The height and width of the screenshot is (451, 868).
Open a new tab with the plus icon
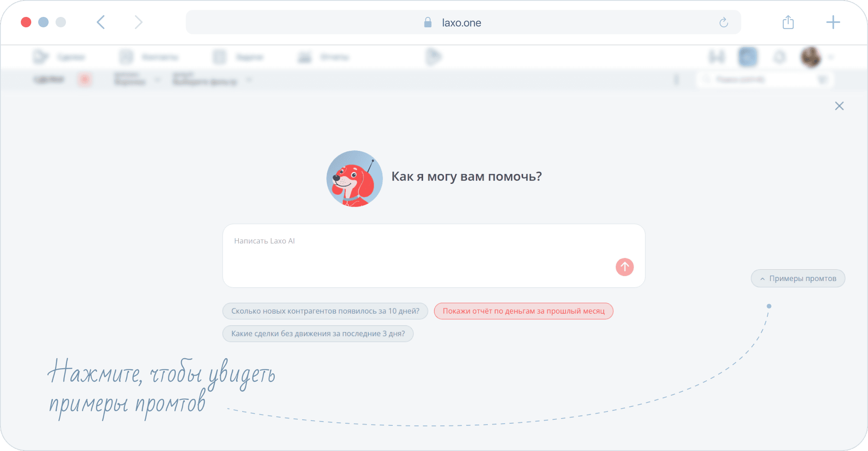coord(833,22)
